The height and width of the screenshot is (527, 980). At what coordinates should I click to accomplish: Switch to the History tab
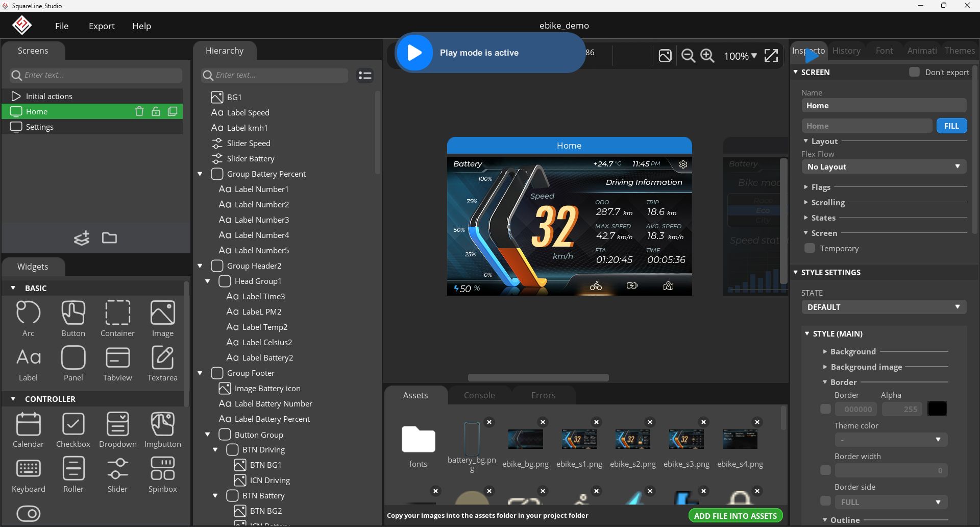[x=846, y=51]
